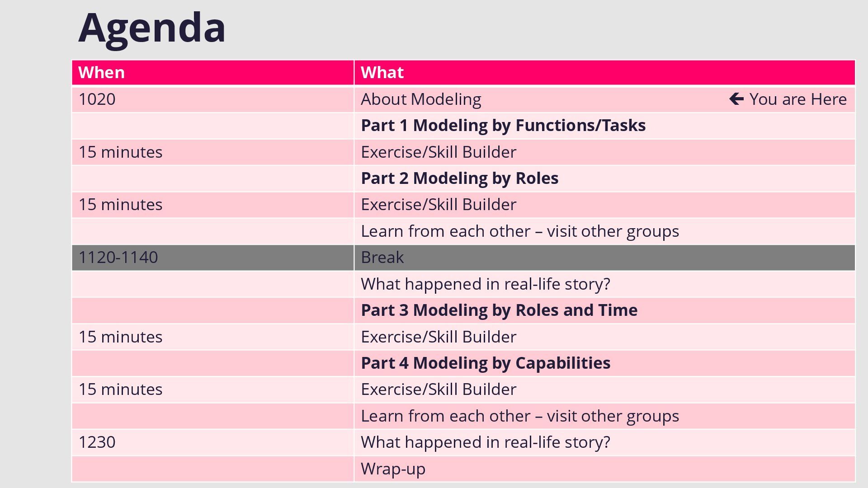Image resolution: width=868 pixels, height=488 pixels.
Task: Click 15 minutes cell beside Part 4 exercise
Action: pyautogui.click(x=120, y=389)
